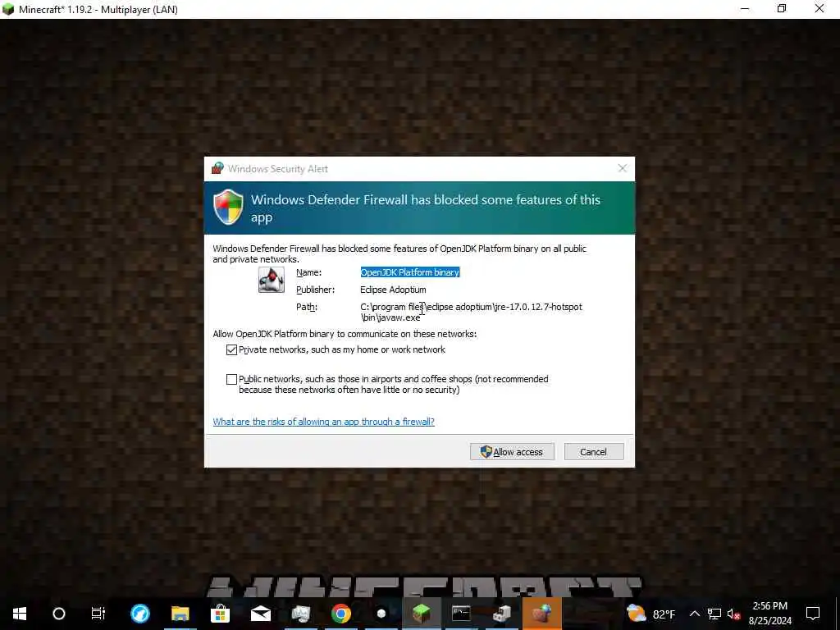Open Microsoft Store from the taskbar
The height and width of the screenshot is (630, 840).
coord(220,614)
